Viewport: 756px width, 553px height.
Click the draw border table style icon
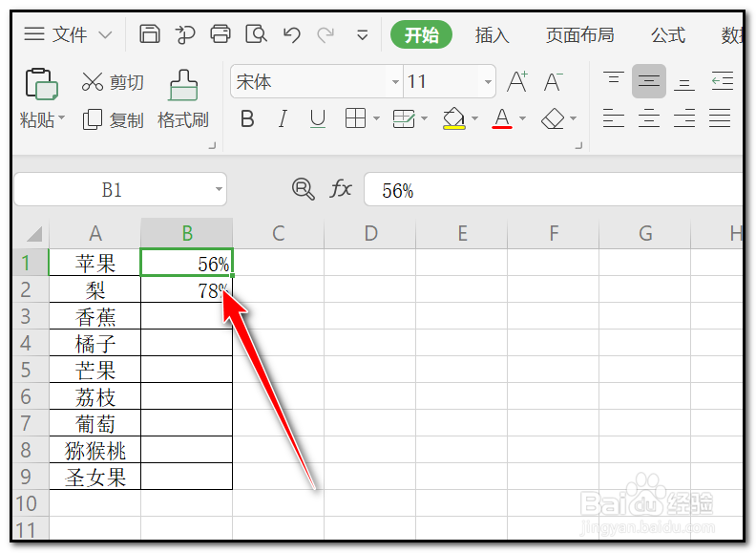[404, 118]
